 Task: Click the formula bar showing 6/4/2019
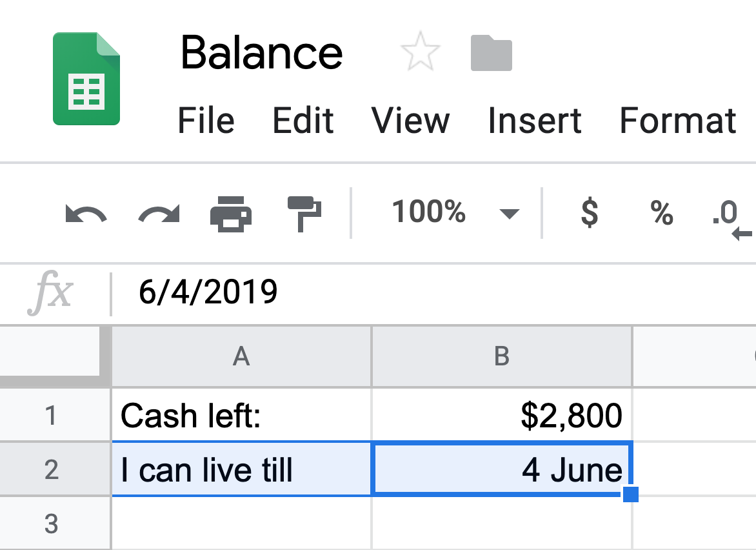433,292
